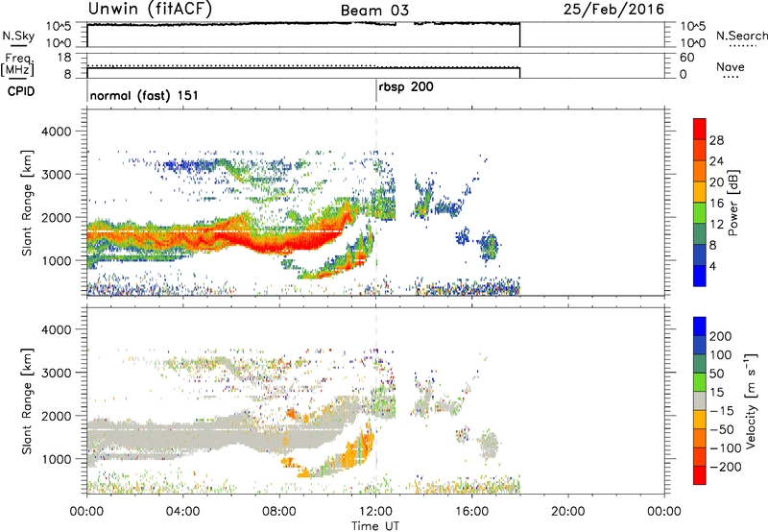
Task: Click the "4000" tick of the power panel
Action: (x=56, y=132)
